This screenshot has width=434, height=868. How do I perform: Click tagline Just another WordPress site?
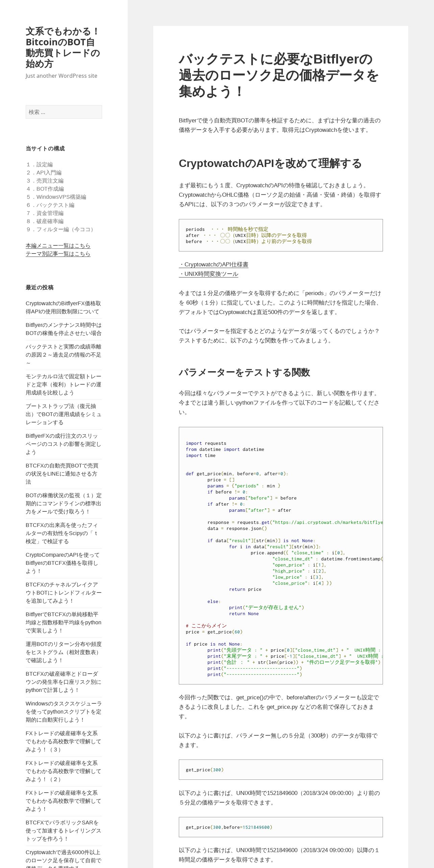pos(62,76)
